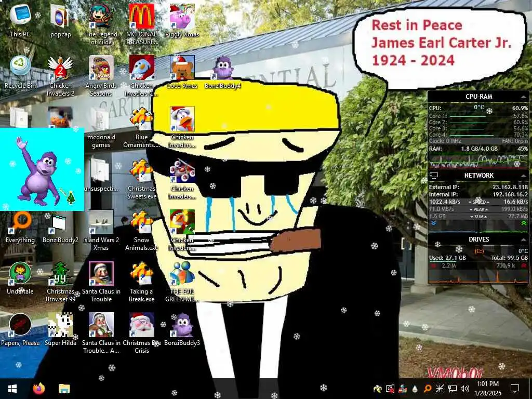Open File Explorer from the taskbar
The width and height of the screenshot is (532, 399).
pyautogui.click(x=64, y=389)
